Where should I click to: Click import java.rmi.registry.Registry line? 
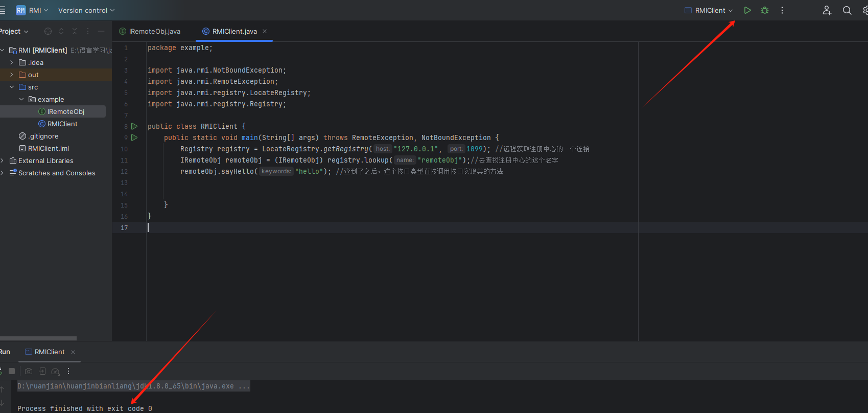[x=217, y=104]
